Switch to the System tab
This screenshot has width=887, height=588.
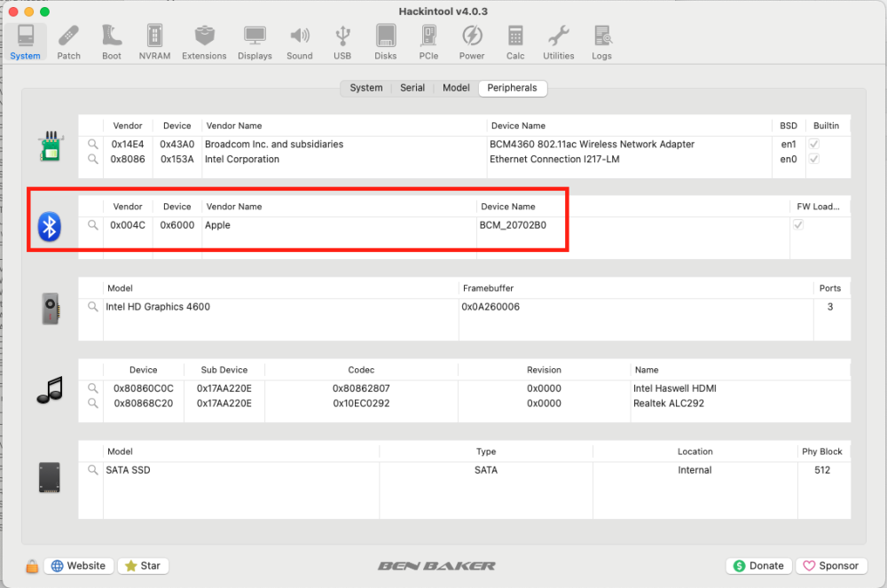pos(366,88)
